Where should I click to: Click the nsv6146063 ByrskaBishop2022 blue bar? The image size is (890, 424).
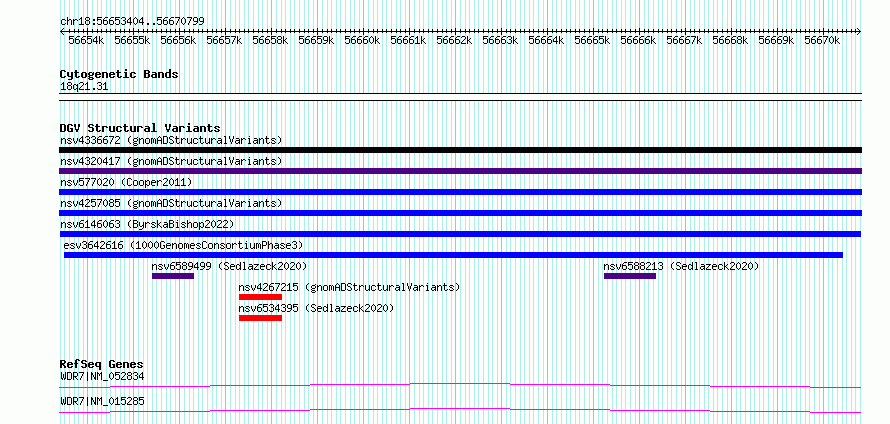click(460, 234)
